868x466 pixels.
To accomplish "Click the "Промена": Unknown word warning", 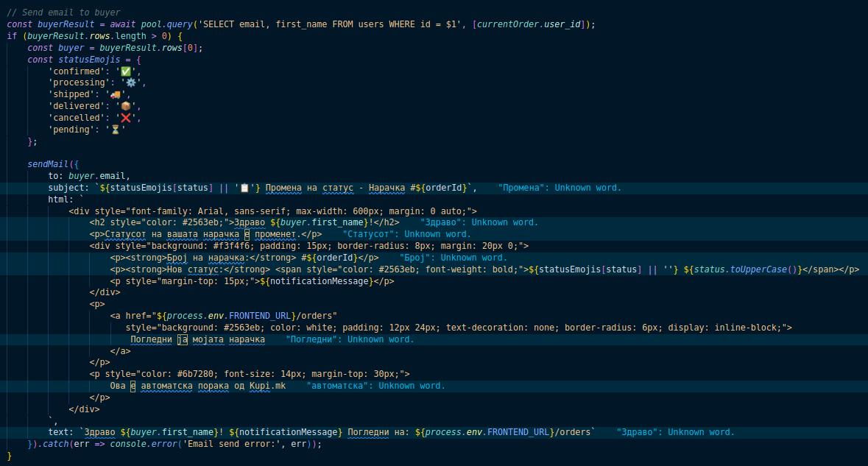I will point(560,188).
